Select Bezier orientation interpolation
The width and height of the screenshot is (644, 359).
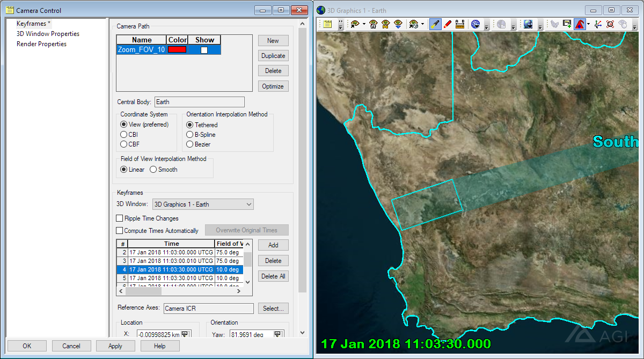tap(190, 144)
